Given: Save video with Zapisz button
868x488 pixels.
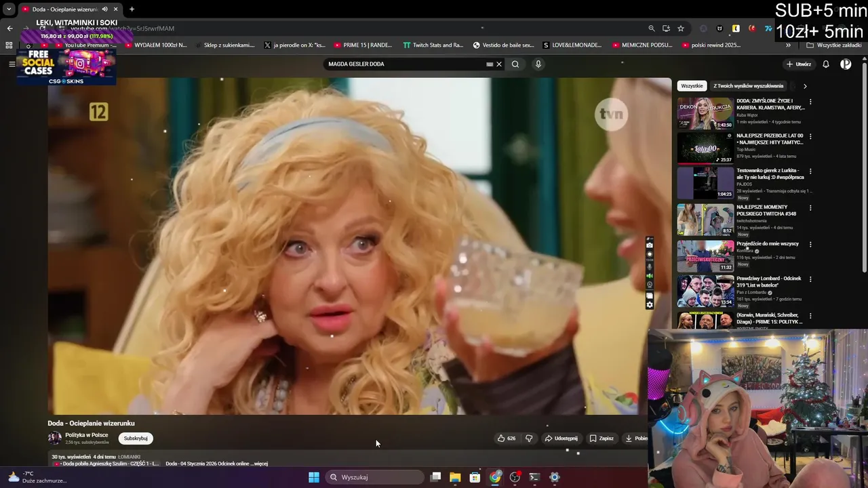Looking at the screenshot, I should pyautogui.click(x=601, y=439).
